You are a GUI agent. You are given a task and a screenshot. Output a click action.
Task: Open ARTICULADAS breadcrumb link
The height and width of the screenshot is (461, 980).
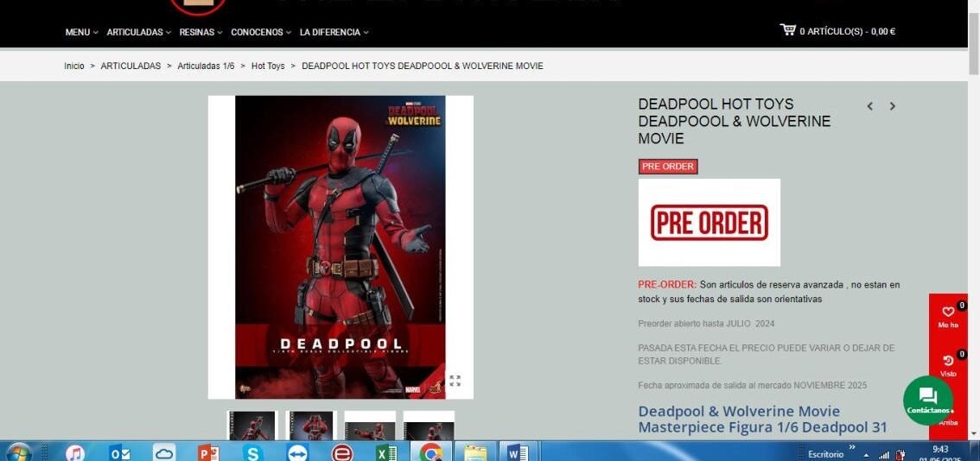[x=130, y=66]
